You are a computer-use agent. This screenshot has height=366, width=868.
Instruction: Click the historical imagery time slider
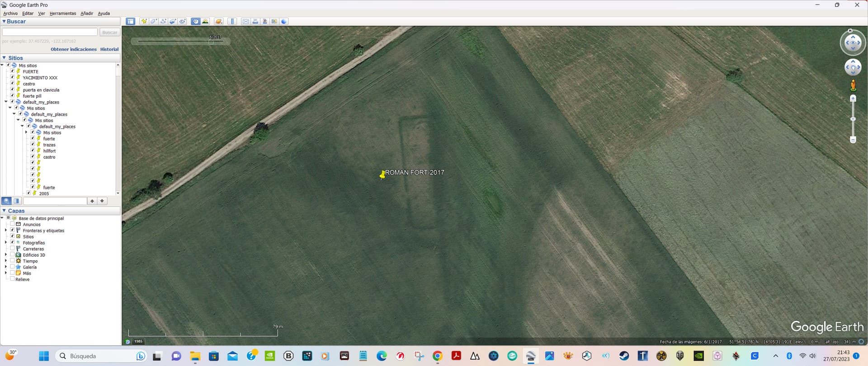180,42
